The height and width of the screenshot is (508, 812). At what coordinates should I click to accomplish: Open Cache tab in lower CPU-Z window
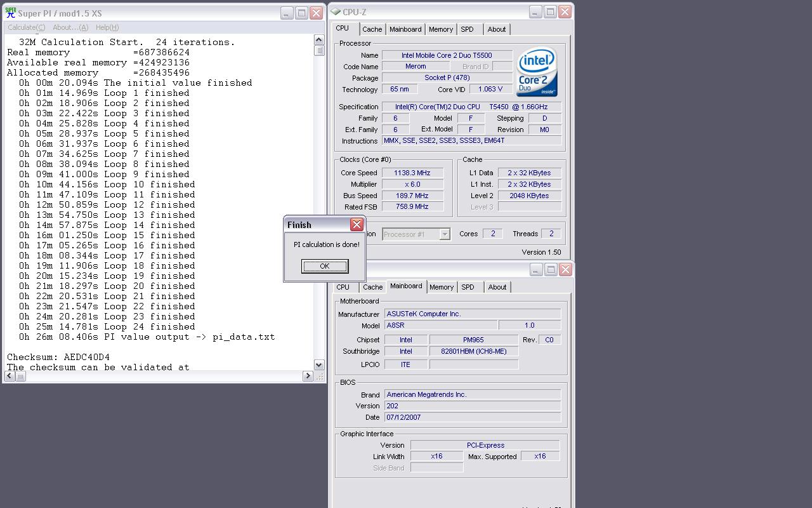pos(373,287)
